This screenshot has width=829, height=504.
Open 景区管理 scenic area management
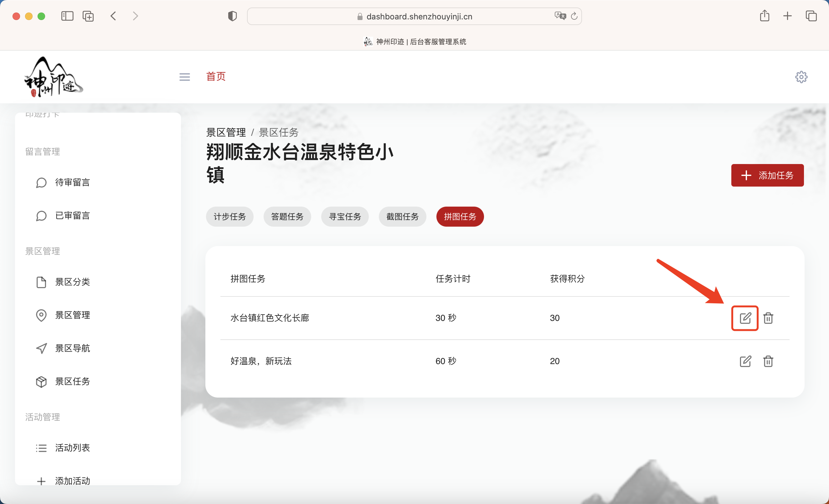click(x=72, y=315)
